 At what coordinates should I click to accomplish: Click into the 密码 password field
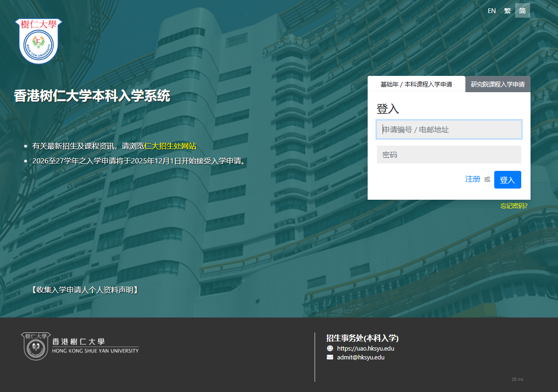tap(449, 155)
